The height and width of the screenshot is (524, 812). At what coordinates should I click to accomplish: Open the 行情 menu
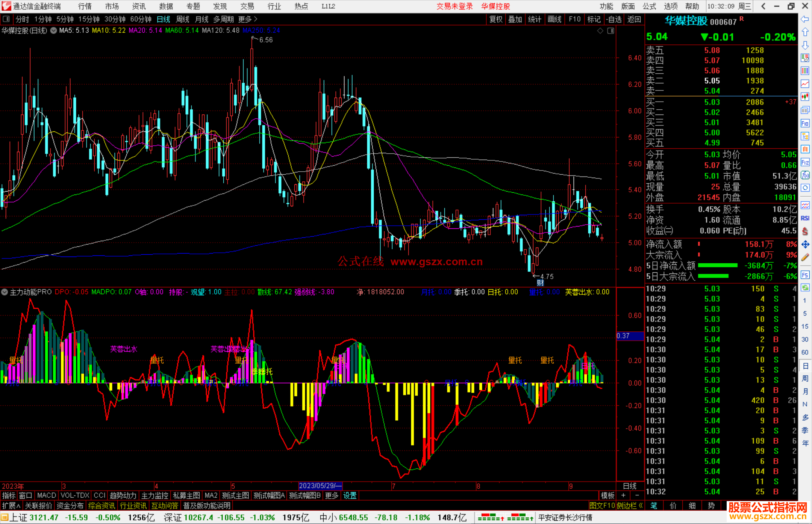[x=85, y=6]
